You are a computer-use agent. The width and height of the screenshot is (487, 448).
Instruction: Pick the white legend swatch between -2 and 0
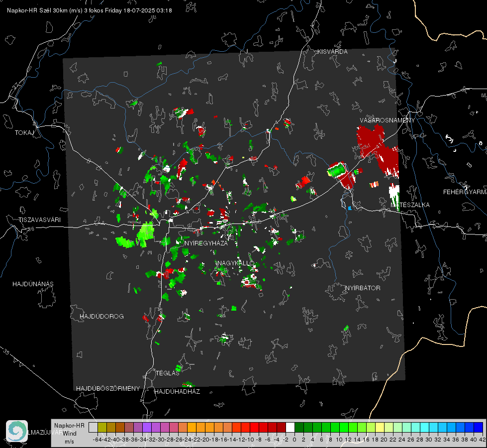click(290, 427)
